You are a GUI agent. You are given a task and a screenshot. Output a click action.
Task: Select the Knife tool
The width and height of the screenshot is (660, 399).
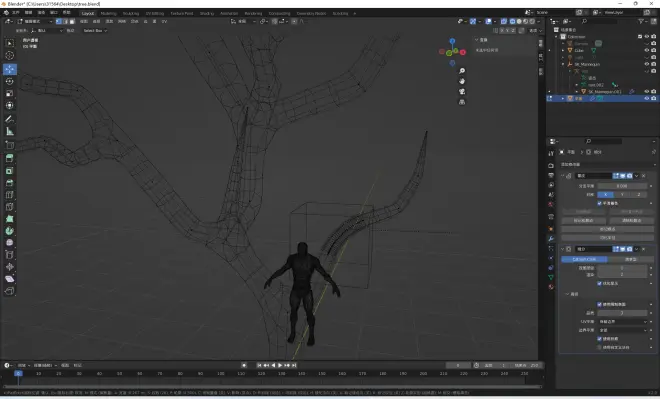pyautogui.click(x=9, y=207)
